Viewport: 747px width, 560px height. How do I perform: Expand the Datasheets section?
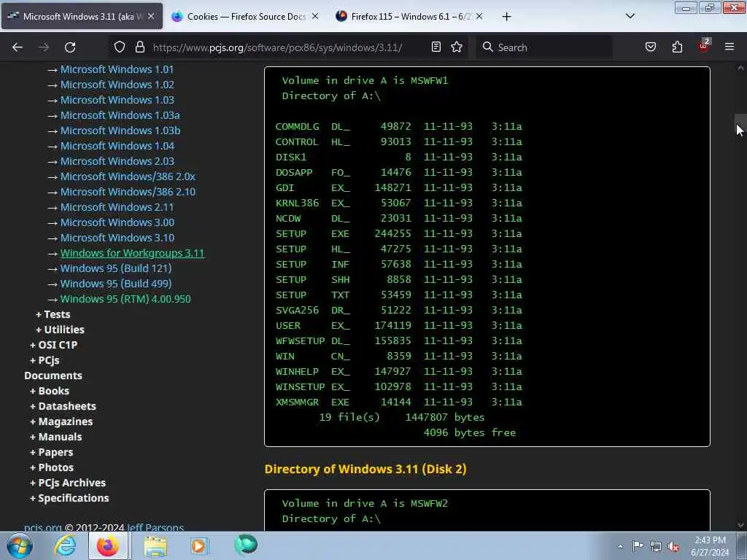coord(63,406)
